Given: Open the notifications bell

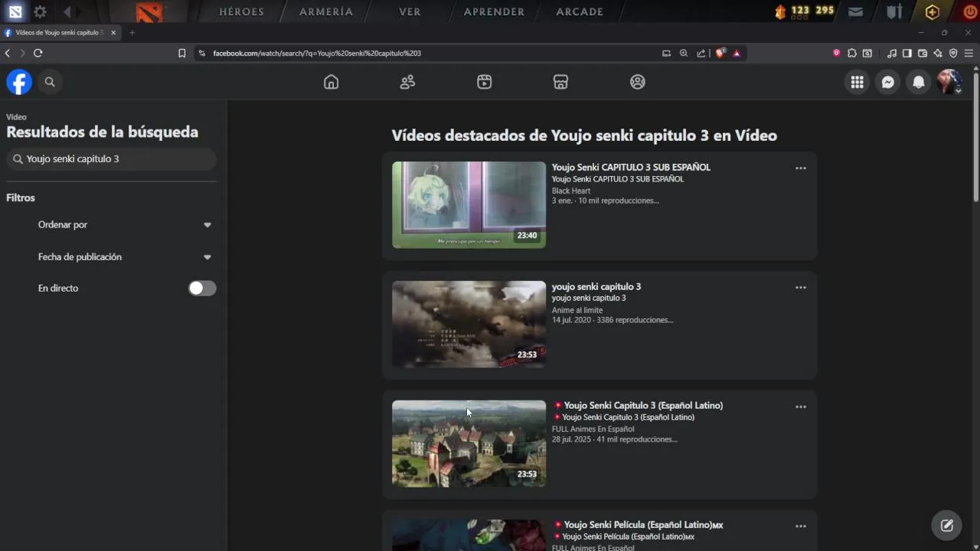Looking at the screenshot, I should (918, 82).
